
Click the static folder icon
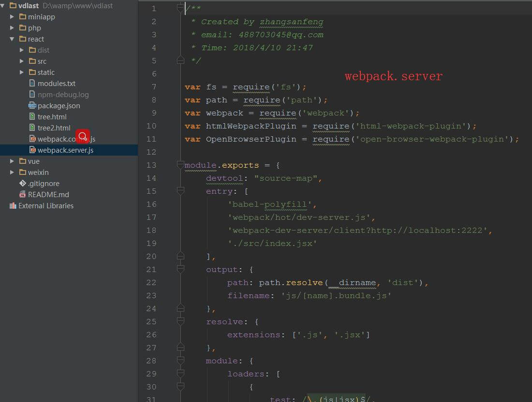point(32,72)
